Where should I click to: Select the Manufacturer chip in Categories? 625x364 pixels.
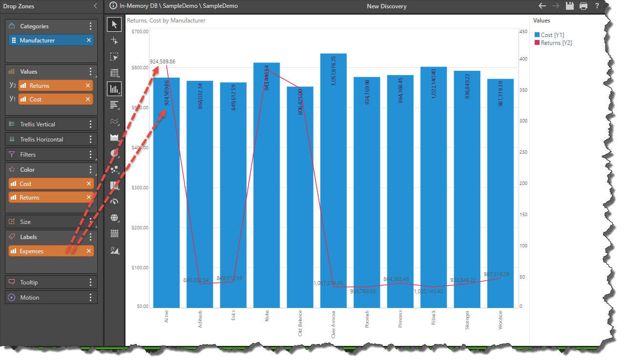click(x=51, y=40)
